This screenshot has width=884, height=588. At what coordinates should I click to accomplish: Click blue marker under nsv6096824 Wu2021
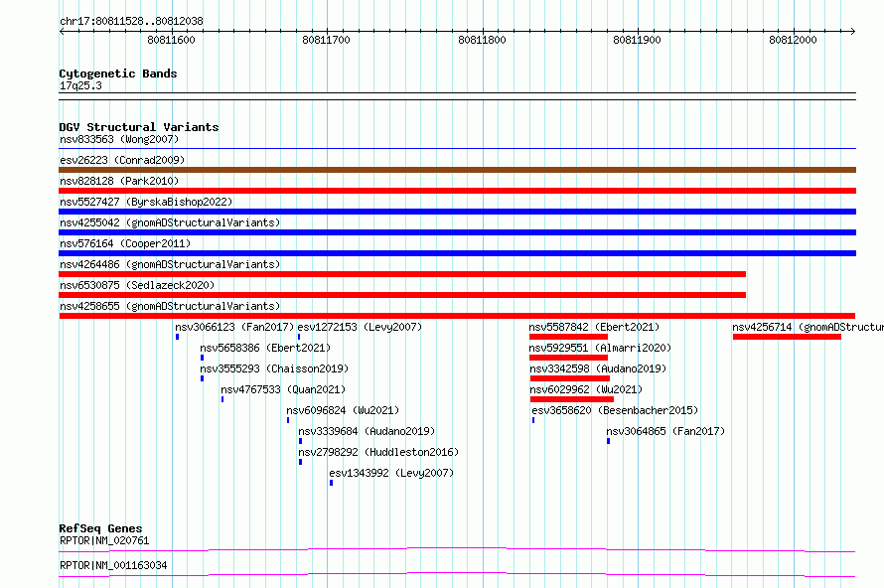coord(288,420)
